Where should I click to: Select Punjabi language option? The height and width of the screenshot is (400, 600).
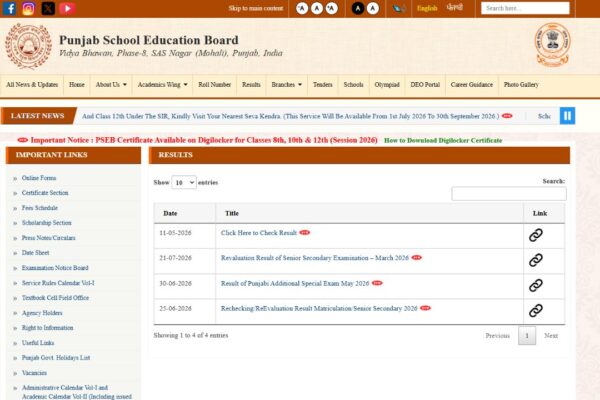(x=455, y=8)
